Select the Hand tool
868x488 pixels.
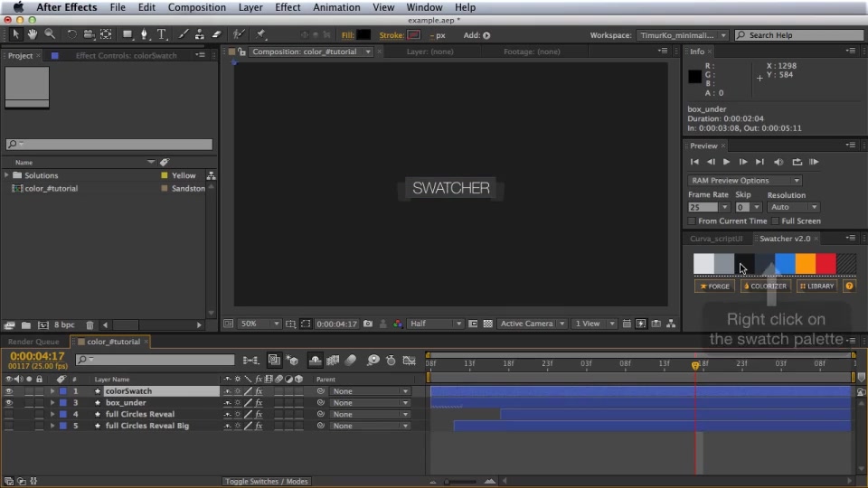pyautogui.click(x=33, y=34)
